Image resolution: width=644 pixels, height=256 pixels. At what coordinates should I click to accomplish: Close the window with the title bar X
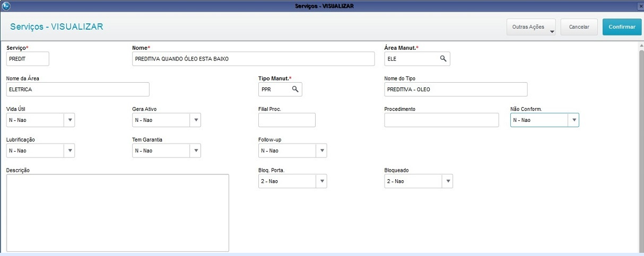pos(640,5)
